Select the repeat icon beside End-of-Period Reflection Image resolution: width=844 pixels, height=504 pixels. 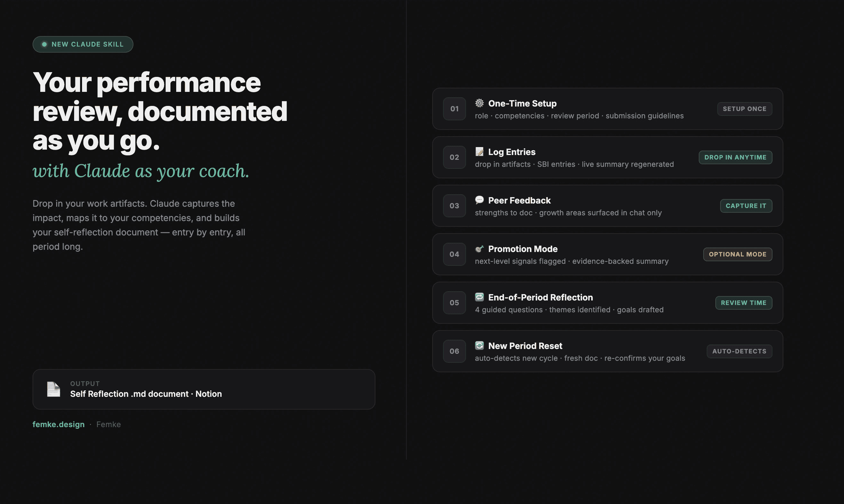coord(479,297)
